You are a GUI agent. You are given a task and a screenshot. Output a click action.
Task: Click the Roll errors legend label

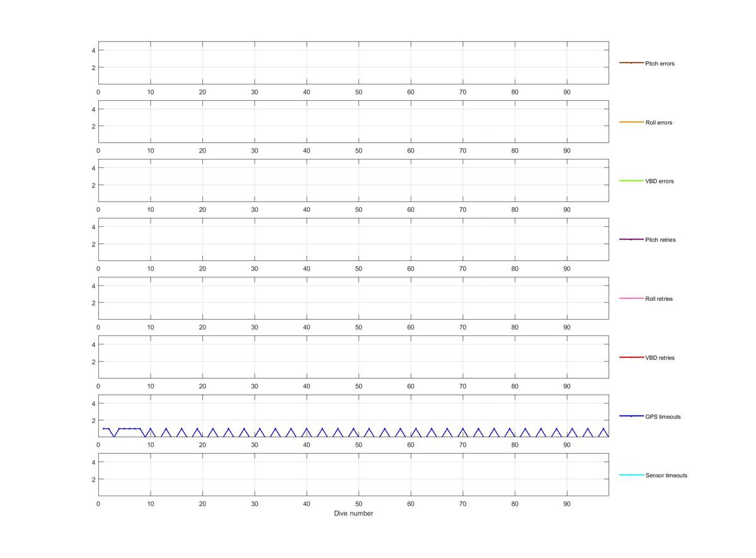(x=659, y=122)
